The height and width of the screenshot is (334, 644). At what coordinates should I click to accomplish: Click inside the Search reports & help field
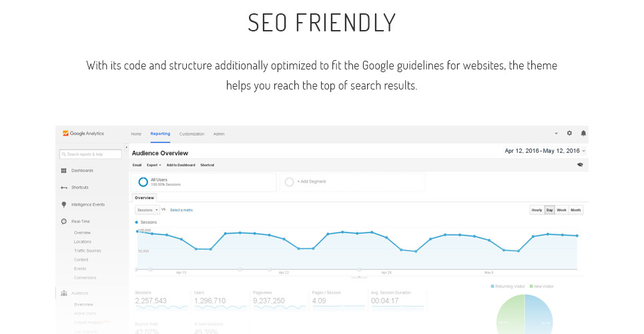point(91,154)
